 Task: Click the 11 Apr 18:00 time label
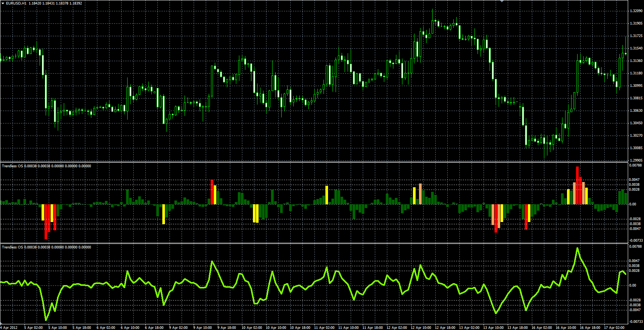tap(373, 328)
